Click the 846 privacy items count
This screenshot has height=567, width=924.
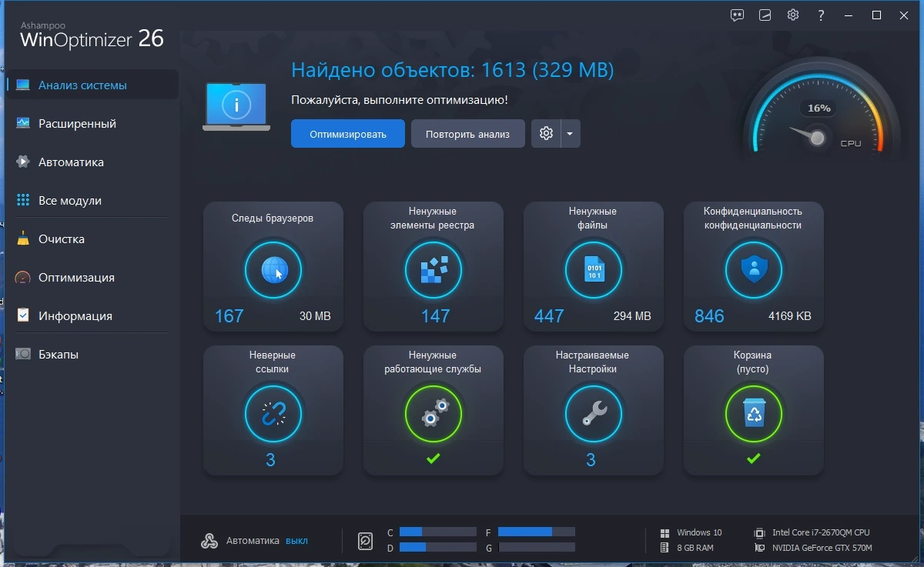[709, 316]
